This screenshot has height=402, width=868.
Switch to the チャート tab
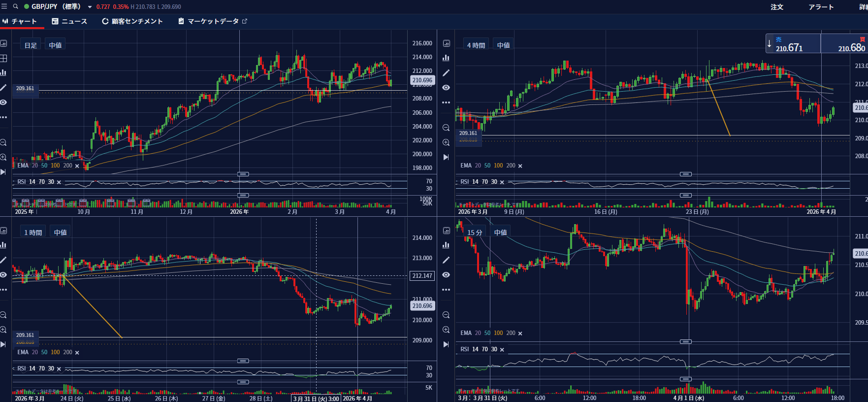(20, 21)
